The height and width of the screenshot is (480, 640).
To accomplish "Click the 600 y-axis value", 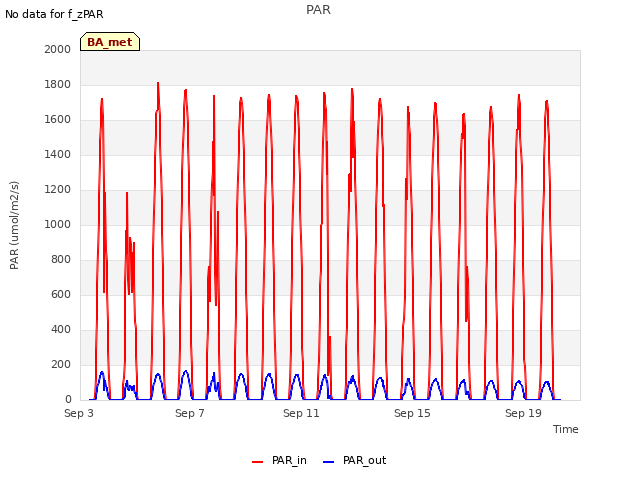I will click(61, 295).
